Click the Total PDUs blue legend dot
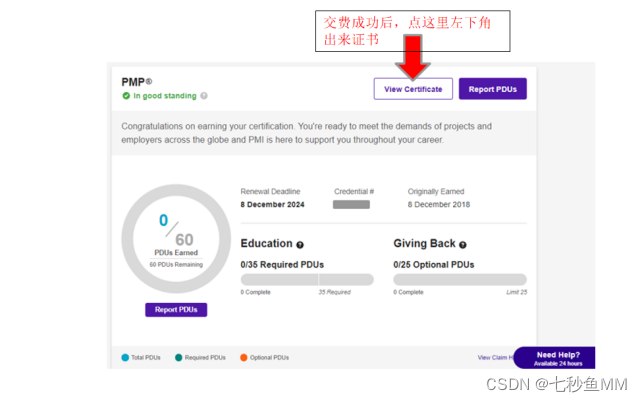This screenshot has width=642, height=402. (x=125, y=357)
